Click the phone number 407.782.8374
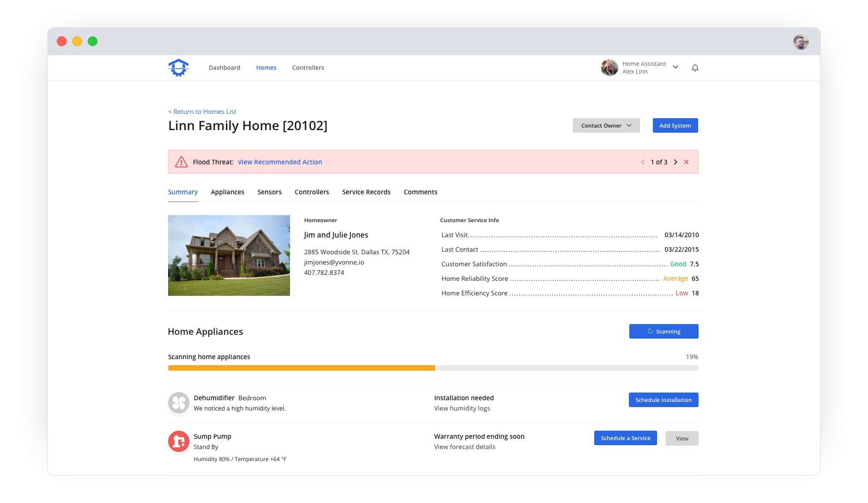This screenshot has height=503, width=868. click(x=324, y=272)
